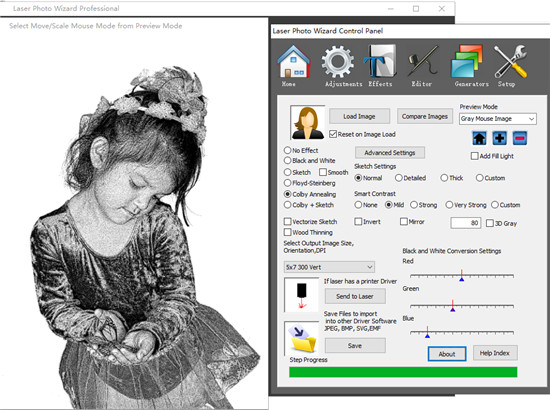
Task: Set Smart Contrast to None
Action: pos(358,205)
